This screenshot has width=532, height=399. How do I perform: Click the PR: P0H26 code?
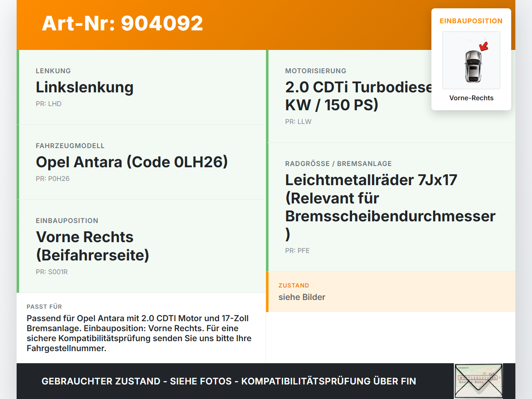53,178
